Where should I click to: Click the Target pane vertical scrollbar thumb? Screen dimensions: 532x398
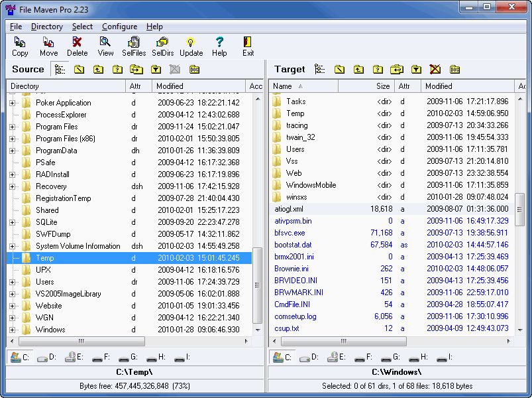click(519, 210)
